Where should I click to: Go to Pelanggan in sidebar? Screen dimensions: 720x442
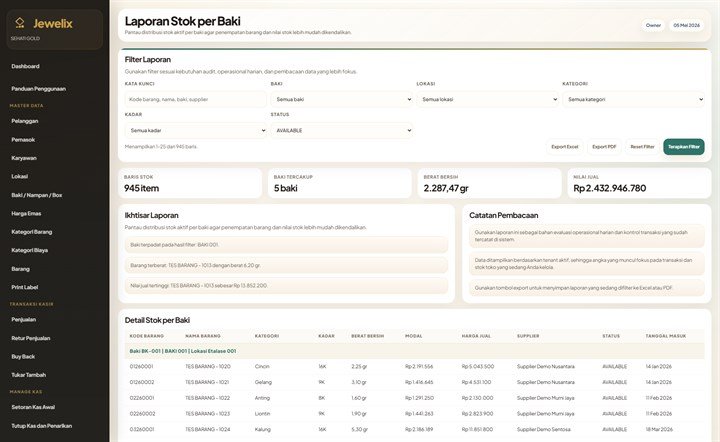pyautogui.click(x=25, y=121)
